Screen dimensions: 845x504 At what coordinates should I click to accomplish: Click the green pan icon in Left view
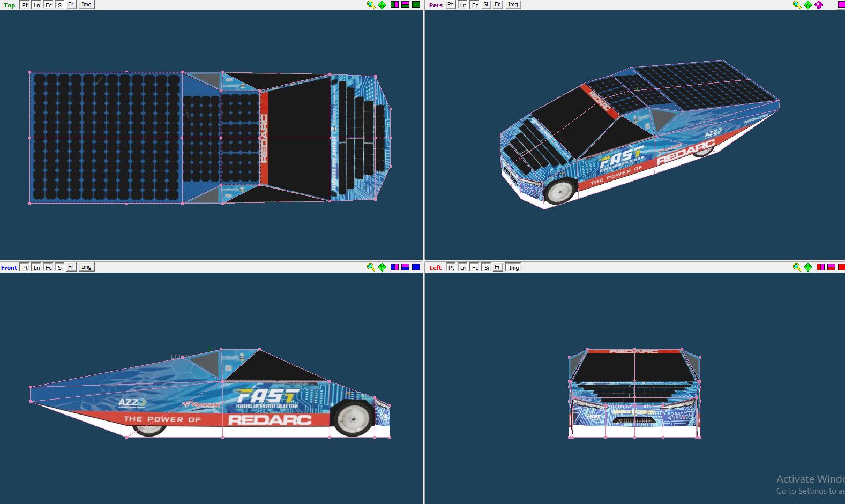[808, 267]
